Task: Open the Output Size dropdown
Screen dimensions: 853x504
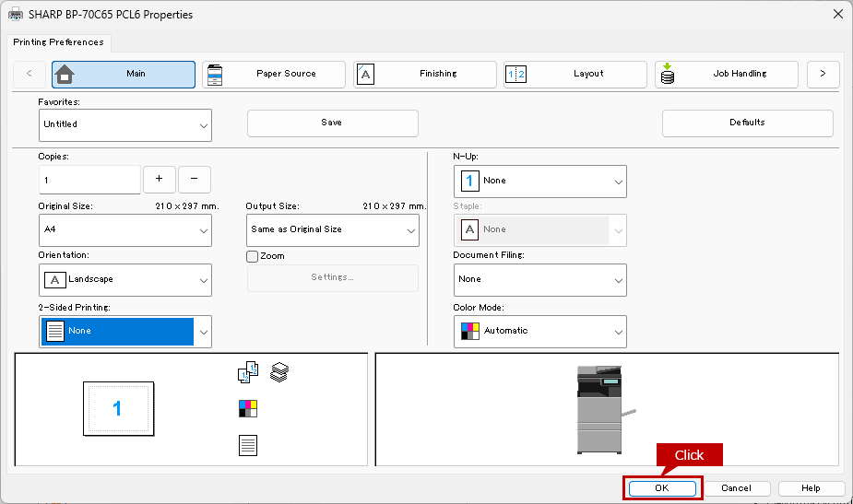Action: coord(332,230)
